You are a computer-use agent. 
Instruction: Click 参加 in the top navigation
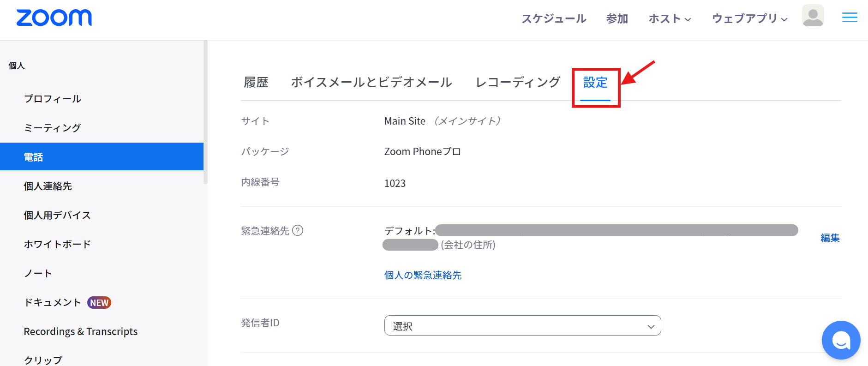pyautogui.click(x=617, y=18)
